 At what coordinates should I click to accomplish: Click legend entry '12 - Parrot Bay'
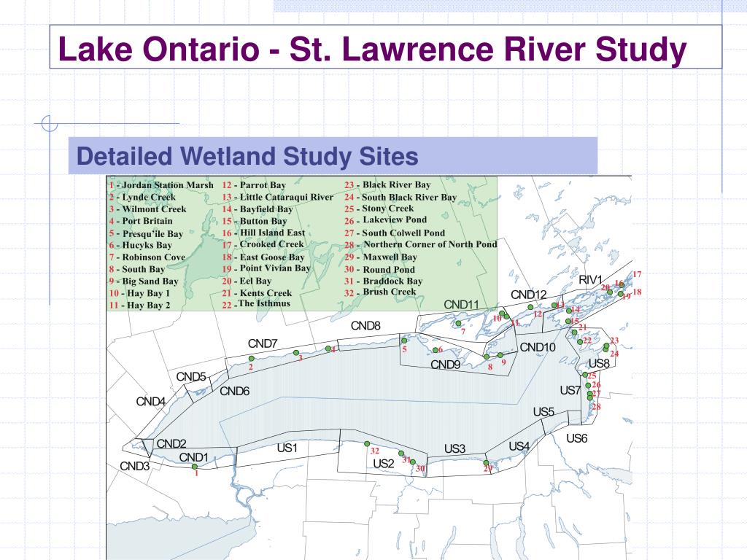point(254,184)
